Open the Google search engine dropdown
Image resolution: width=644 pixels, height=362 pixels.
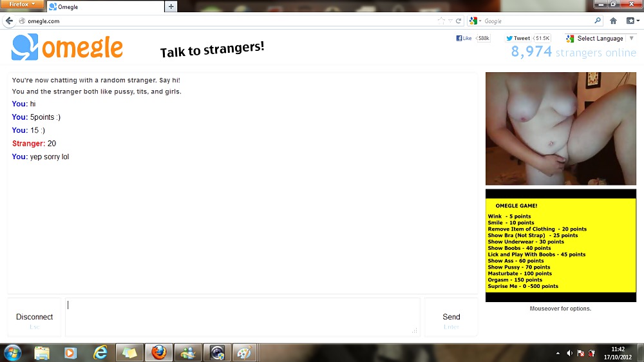pos(476,21)
